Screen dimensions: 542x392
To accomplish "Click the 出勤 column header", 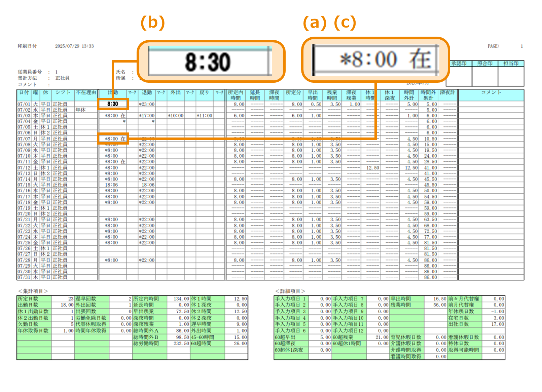I will coord(113,92).
